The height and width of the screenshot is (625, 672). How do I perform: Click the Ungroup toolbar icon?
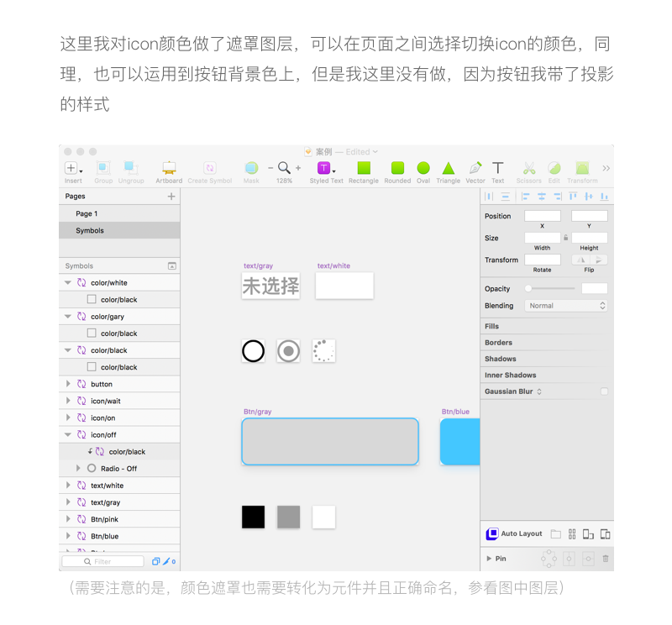pos(131,168)
